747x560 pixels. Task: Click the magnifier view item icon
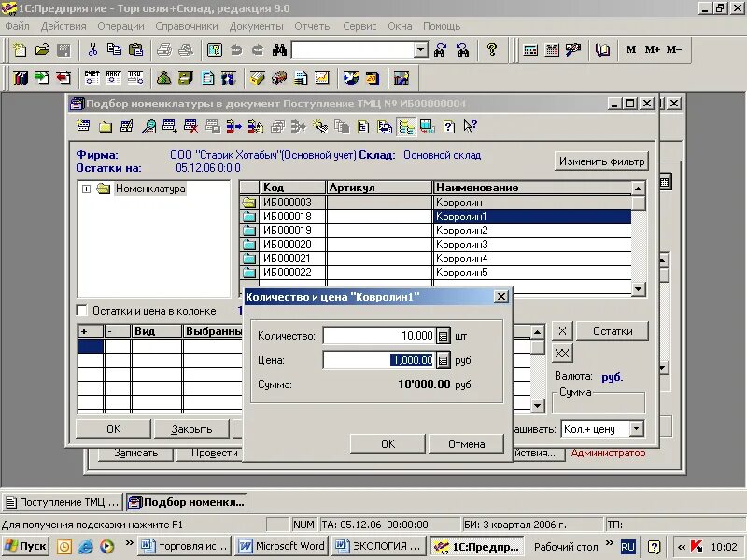coord(148,126)
